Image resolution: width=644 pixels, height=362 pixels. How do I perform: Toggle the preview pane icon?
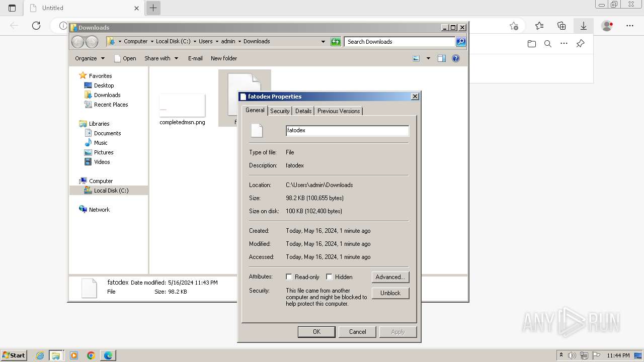pos(442,58)
